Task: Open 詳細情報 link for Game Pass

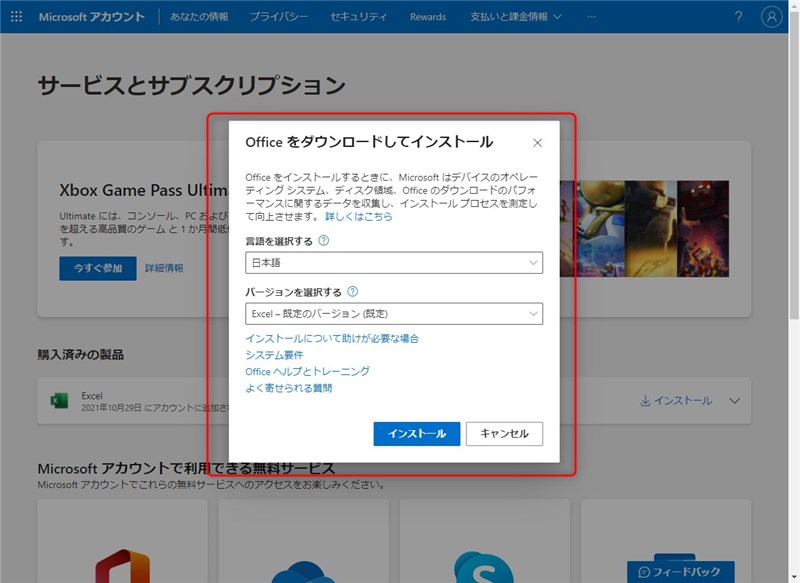Action: pyautogui.click(x=164, y=268)
